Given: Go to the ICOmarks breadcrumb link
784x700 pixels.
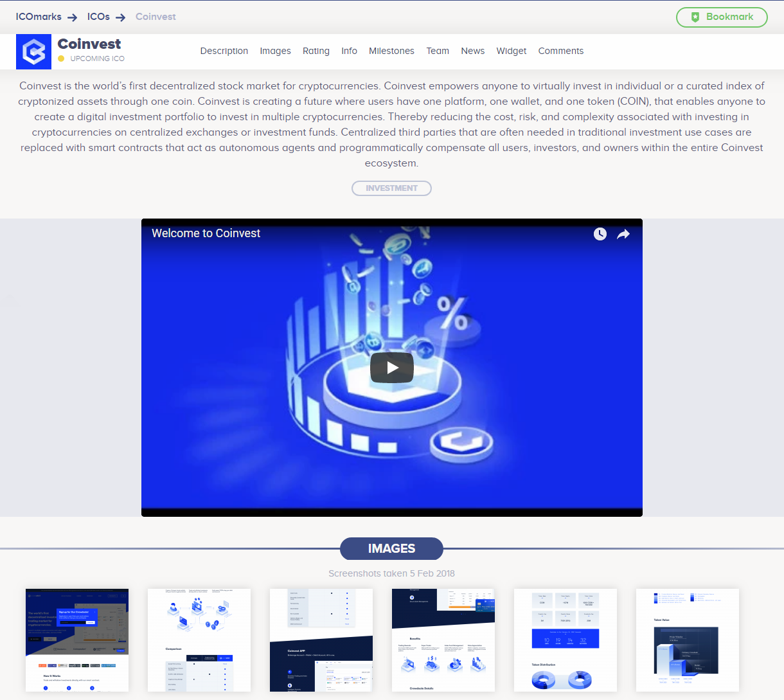Looking at the screenshot, I should [39, 17].
